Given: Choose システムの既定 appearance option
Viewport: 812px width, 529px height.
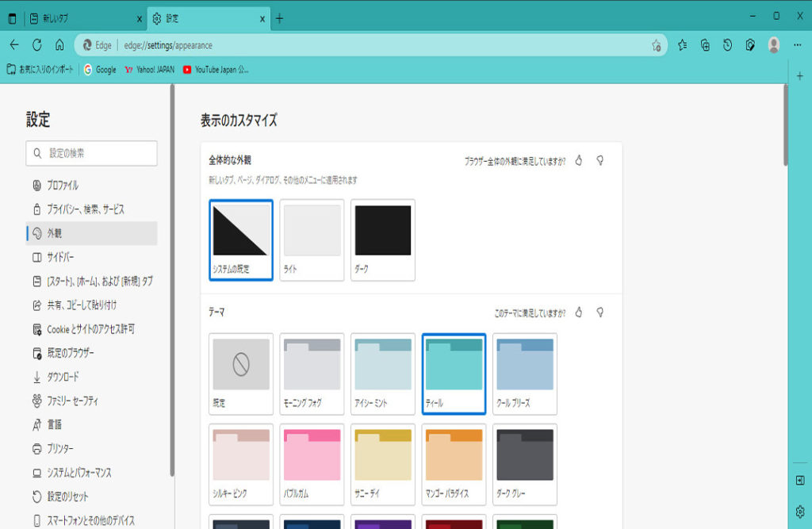Looking at the screenshot, I should point(241,240).
